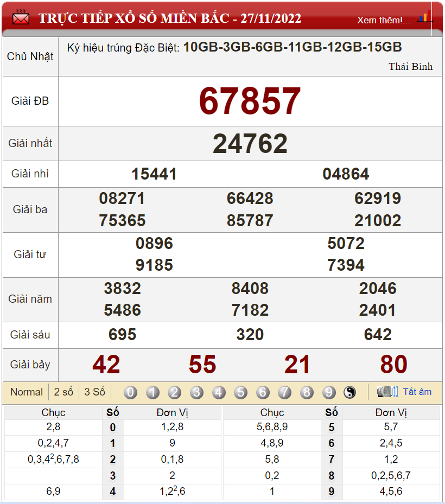Pick the number 6 ball filter
Image resolution: width=445 pixels, height=504 pixels.
tap(263, 392)
